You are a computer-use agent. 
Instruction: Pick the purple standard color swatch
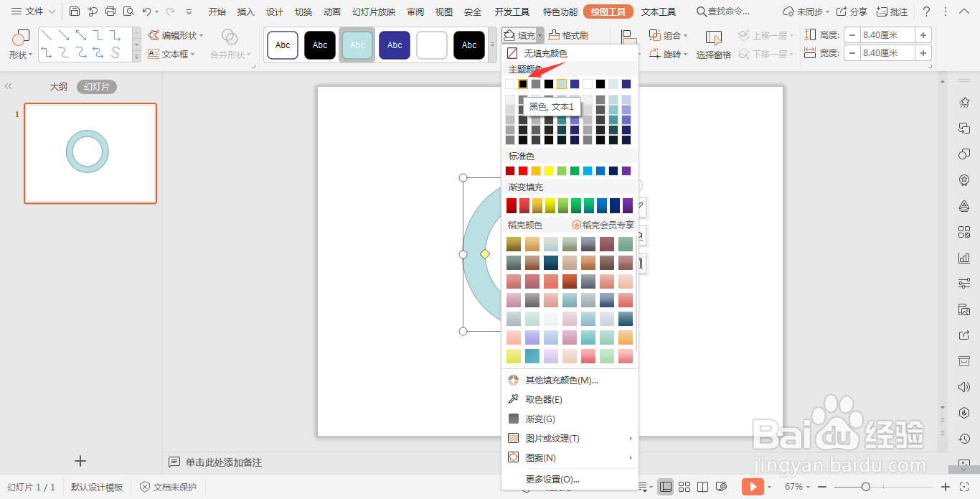[626, 171]
